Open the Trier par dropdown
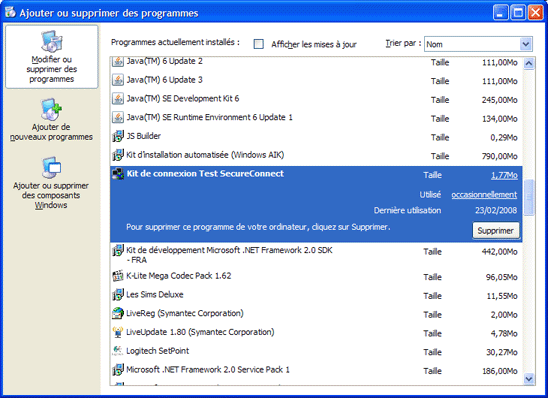This screenshot has width=548, height=398. pyautogui.click(x=478, y=44)
